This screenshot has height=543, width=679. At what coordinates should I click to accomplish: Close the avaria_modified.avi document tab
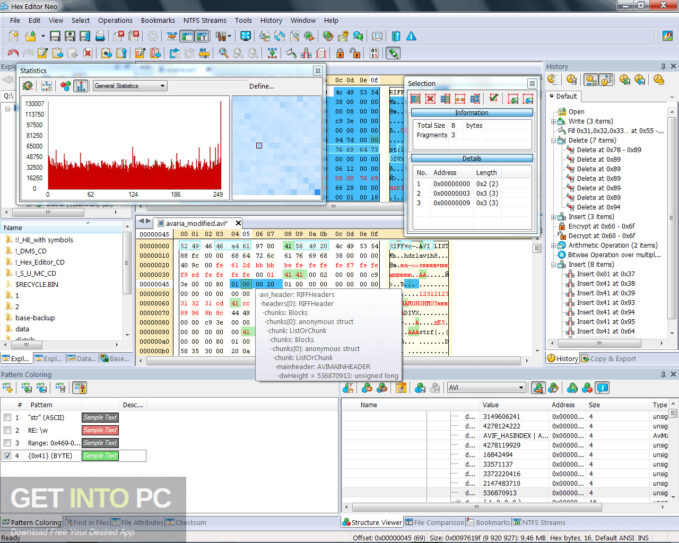(238, 223)
